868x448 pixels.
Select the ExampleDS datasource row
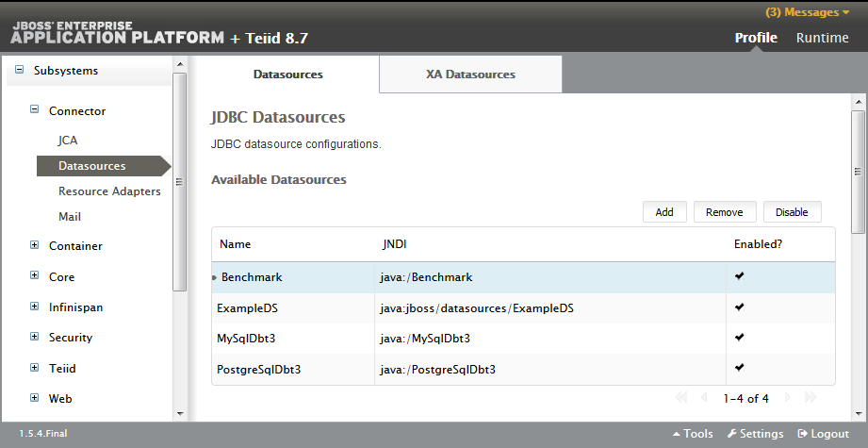tap(523, 308)
